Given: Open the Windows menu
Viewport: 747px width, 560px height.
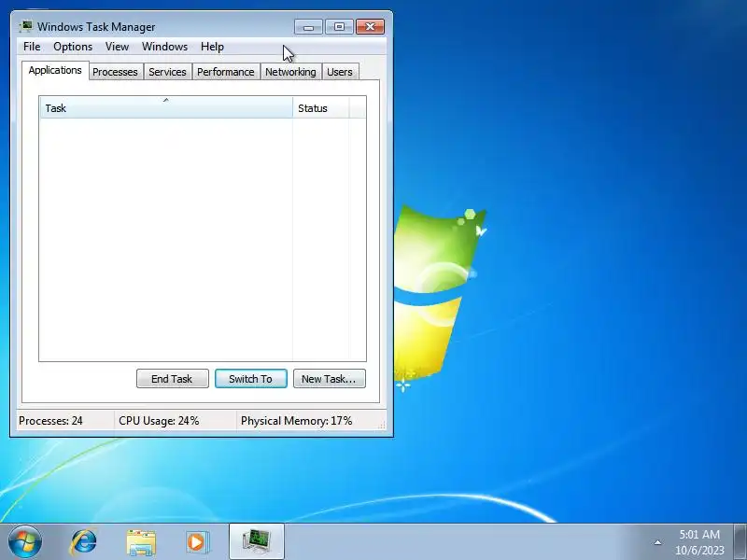Looking at the screenshot, I should tap(165, 47).
